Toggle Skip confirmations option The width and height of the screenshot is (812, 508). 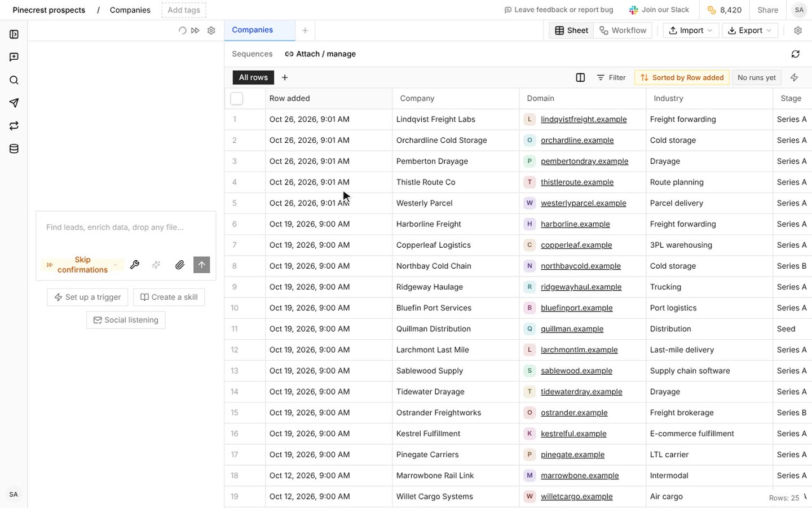pos(82,265)
